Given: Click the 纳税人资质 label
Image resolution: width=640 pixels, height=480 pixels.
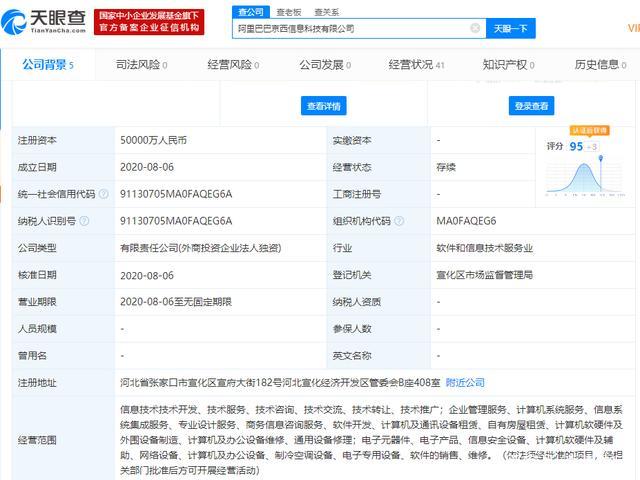Looking at the screenshot, I should [357, 302].
